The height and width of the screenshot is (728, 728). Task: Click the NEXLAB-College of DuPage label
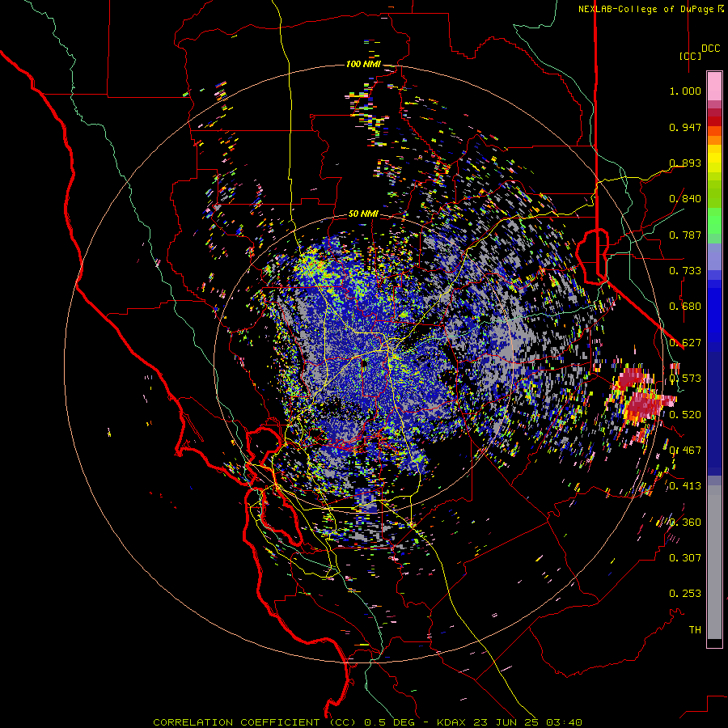coord(645,9)
